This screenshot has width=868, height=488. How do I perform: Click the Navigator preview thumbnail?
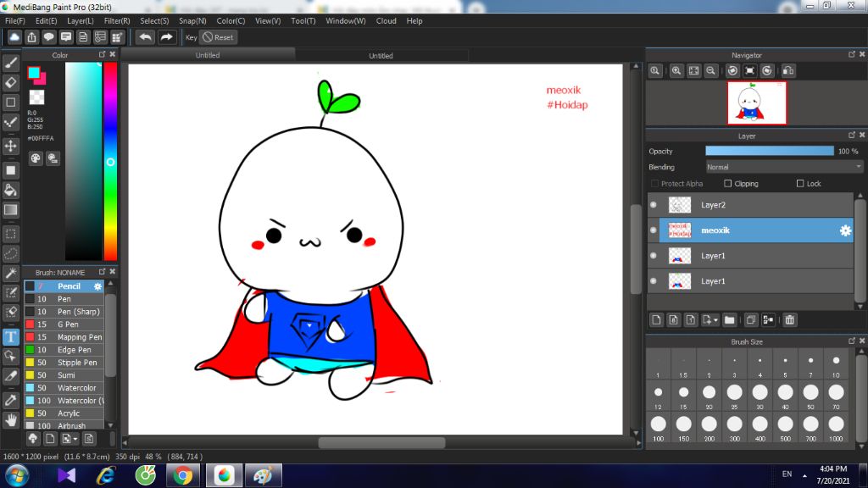pos(757,103)
